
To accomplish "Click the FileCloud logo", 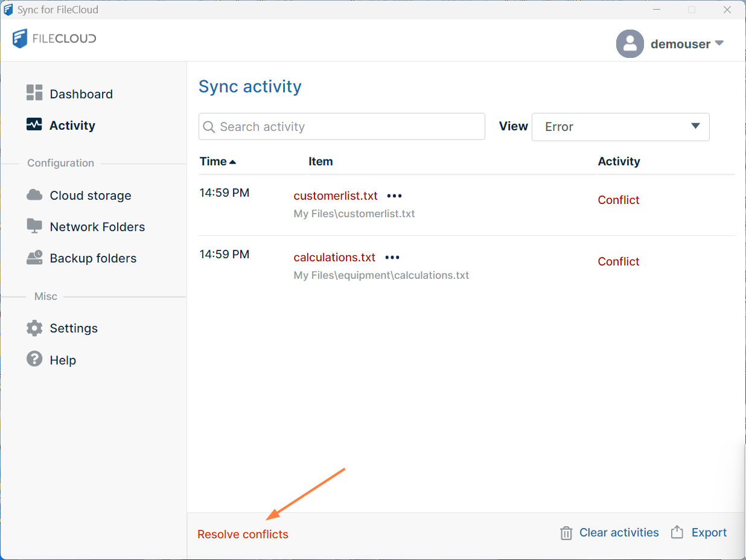I will coord(54,39).
